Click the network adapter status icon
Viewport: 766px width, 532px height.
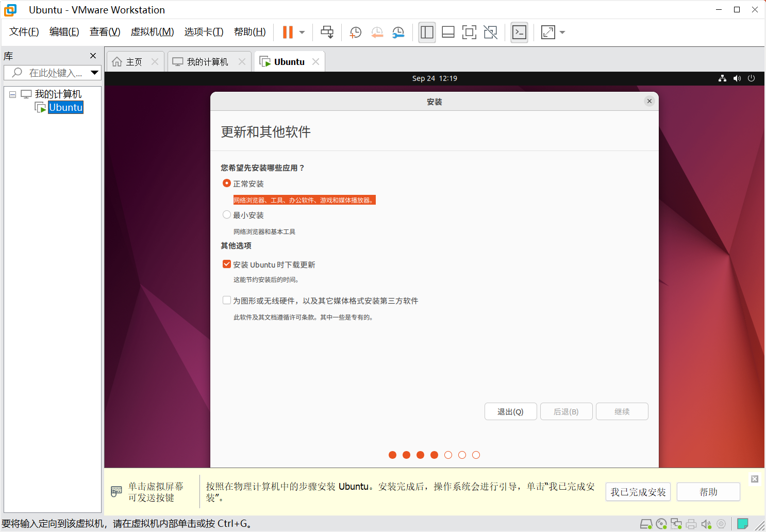(676, 524)
